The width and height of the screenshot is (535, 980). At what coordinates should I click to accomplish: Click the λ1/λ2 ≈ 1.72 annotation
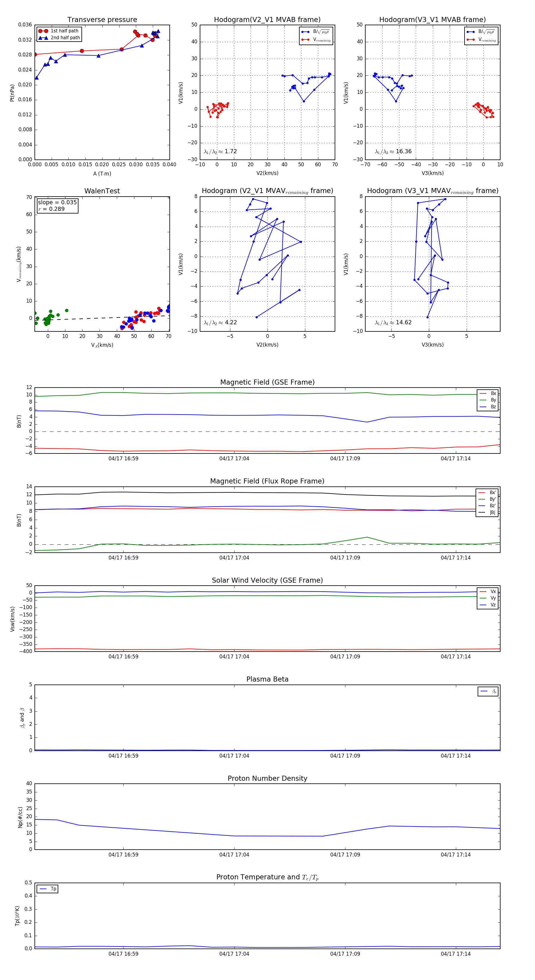click(220, 151)
